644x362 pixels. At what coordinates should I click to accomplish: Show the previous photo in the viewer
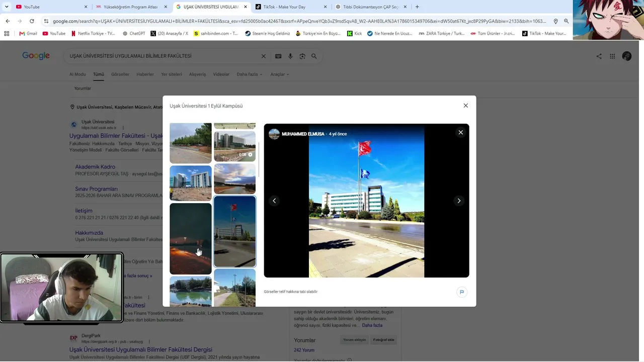point(274,201)
